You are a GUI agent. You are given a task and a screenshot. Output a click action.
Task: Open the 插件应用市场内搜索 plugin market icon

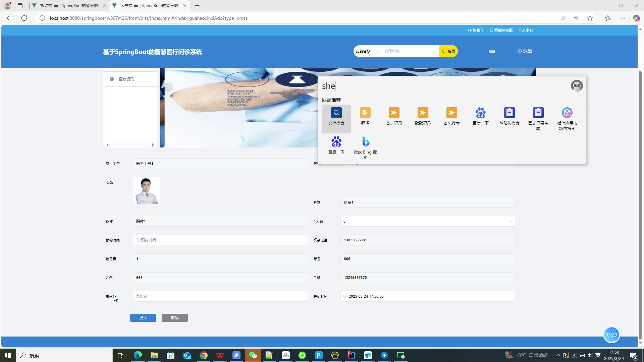567,117
